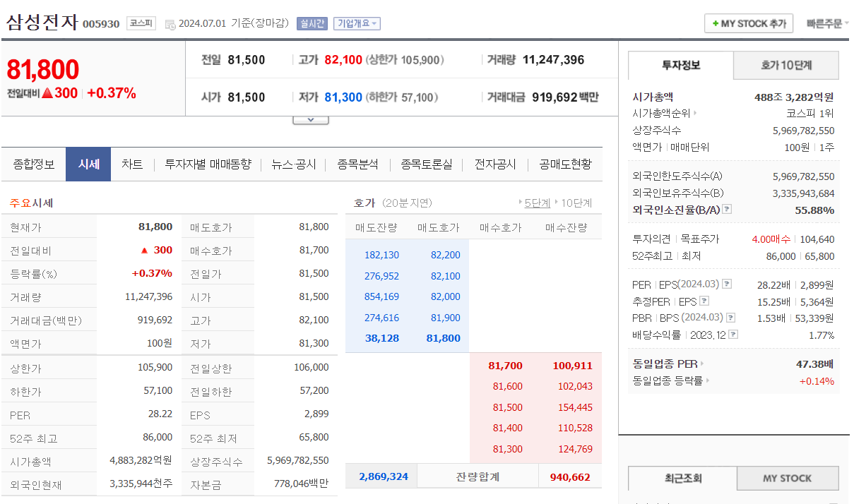Click the 고가 value 82,100 in header
Image resolution: width=854 pixels, height=504 pixels.
[x=343, y=60]
